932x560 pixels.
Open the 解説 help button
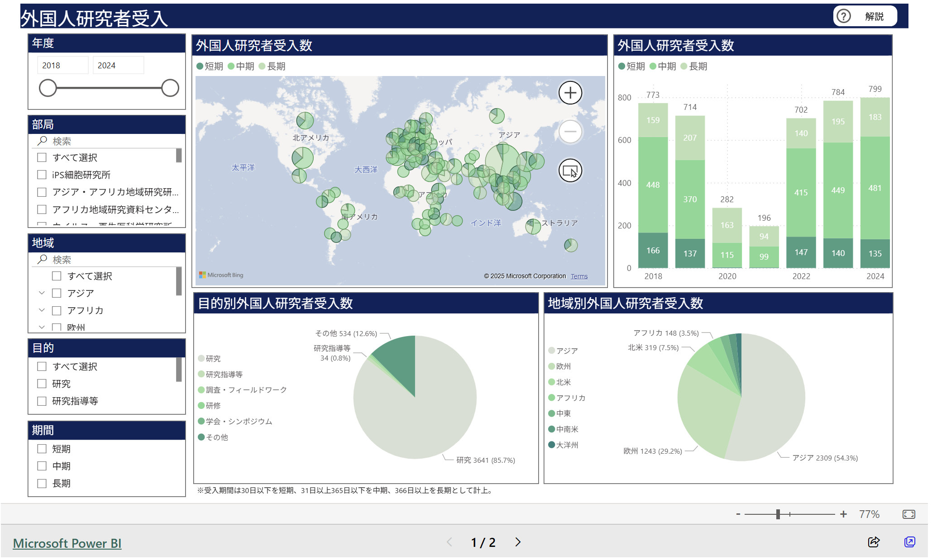point(865,16)
